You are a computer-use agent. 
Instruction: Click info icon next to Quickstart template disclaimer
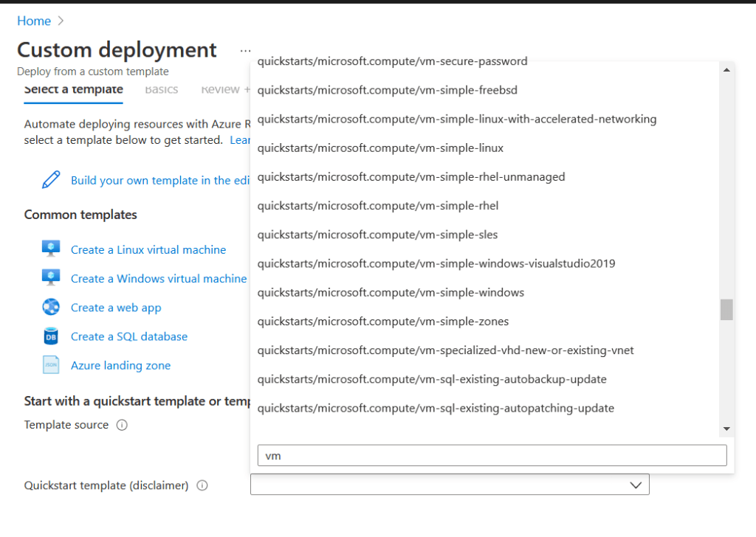[x=202, y=485]
